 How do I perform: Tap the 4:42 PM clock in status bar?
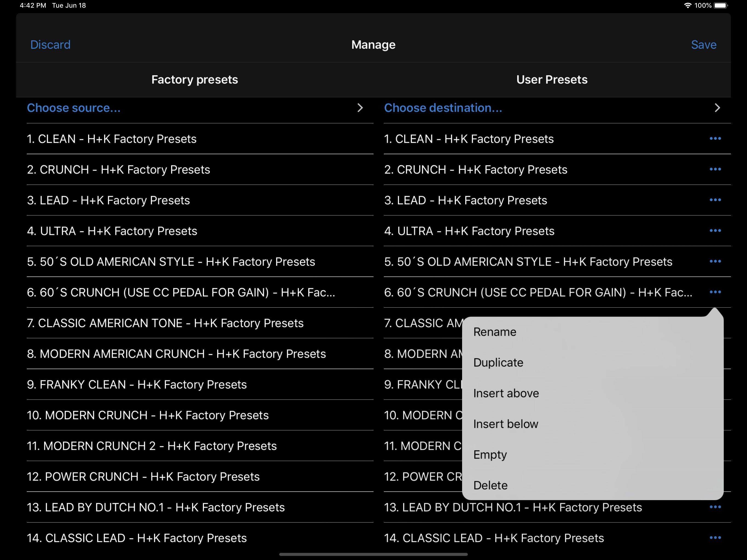click(x=33, y=5)
